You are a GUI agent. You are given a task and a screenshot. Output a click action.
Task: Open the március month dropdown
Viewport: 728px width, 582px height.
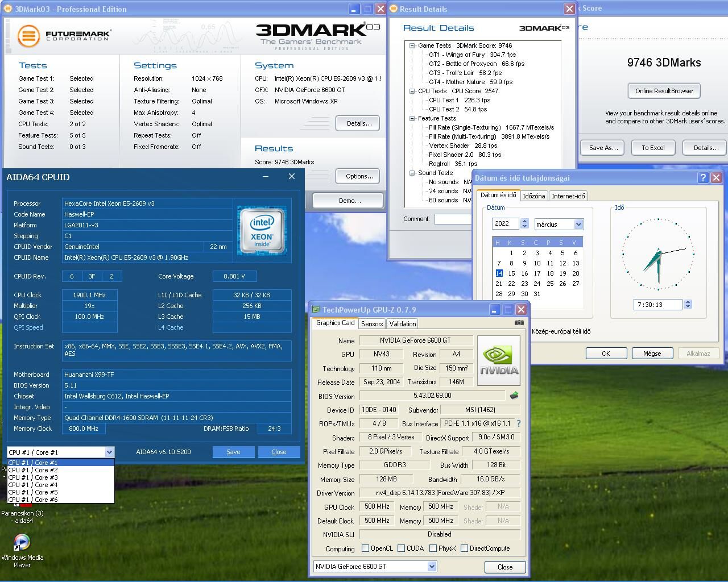tap(578, 225)
